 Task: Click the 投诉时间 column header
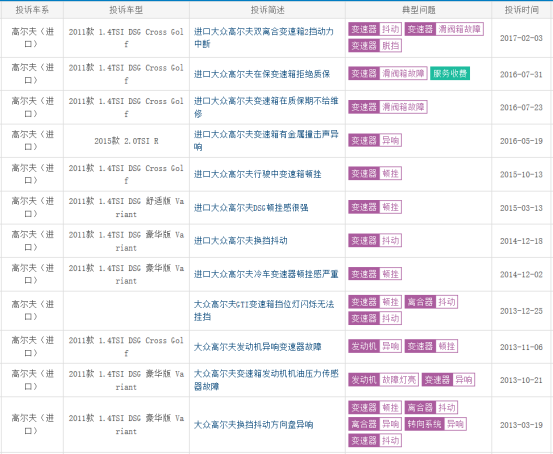[522, 10]
